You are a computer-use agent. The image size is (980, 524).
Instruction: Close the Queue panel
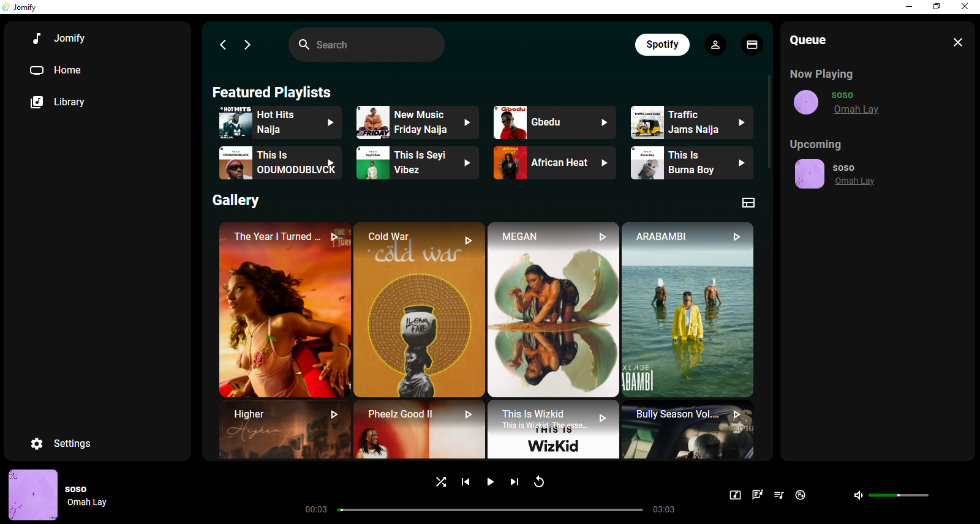[958, 42]
